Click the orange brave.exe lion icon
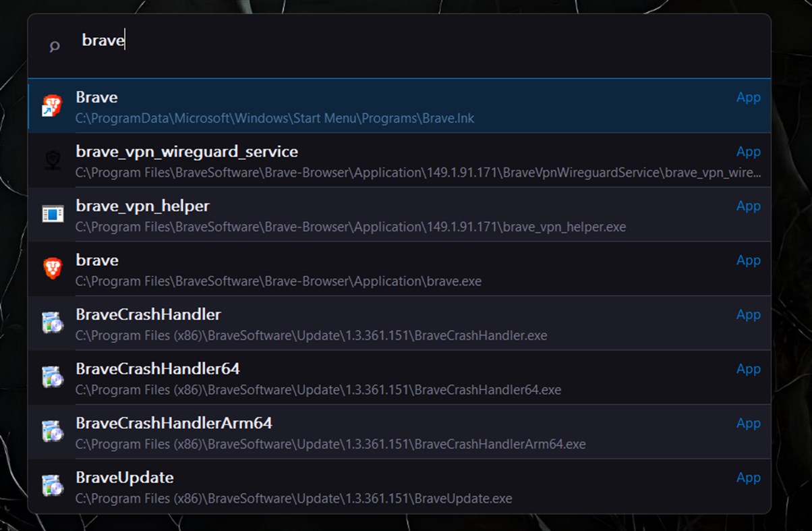The image size is (812, 531). tap(52, 269)
